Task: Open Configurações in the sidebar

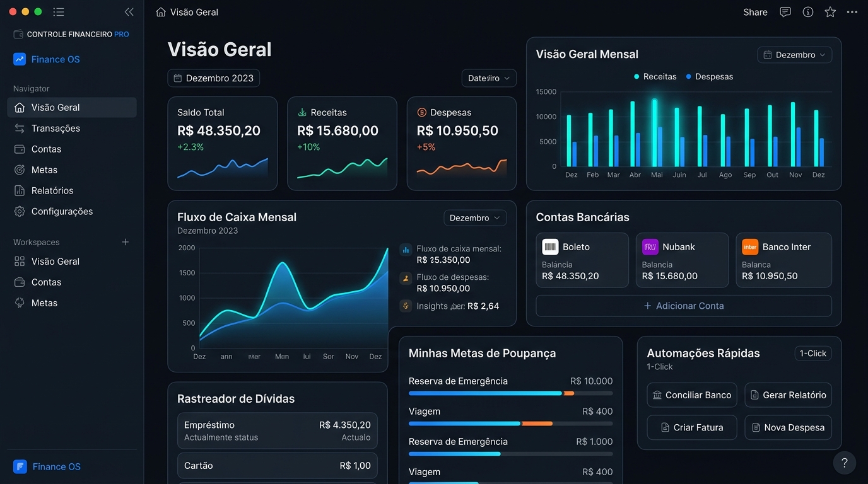Action: pyautogui.click(x=72, y=211)
